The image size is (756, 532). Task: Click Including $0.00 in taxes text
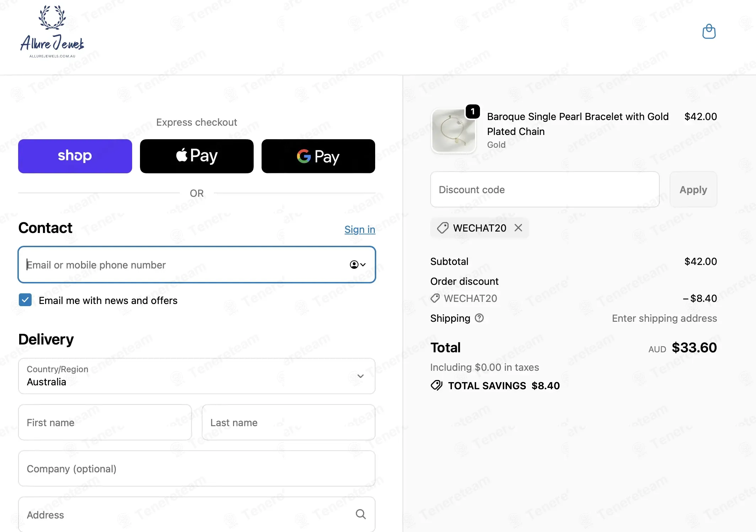485,367
